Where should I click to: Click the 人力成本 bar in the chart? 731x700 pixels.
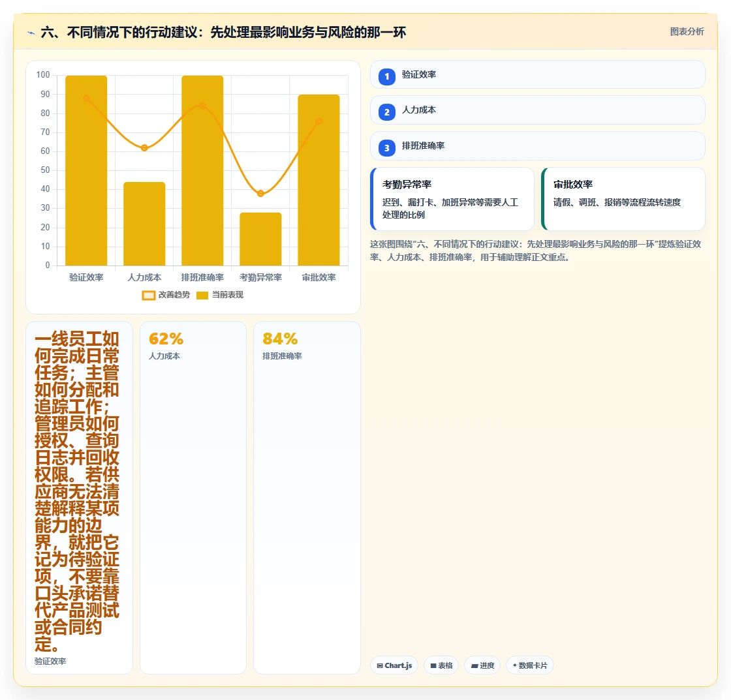144,224
